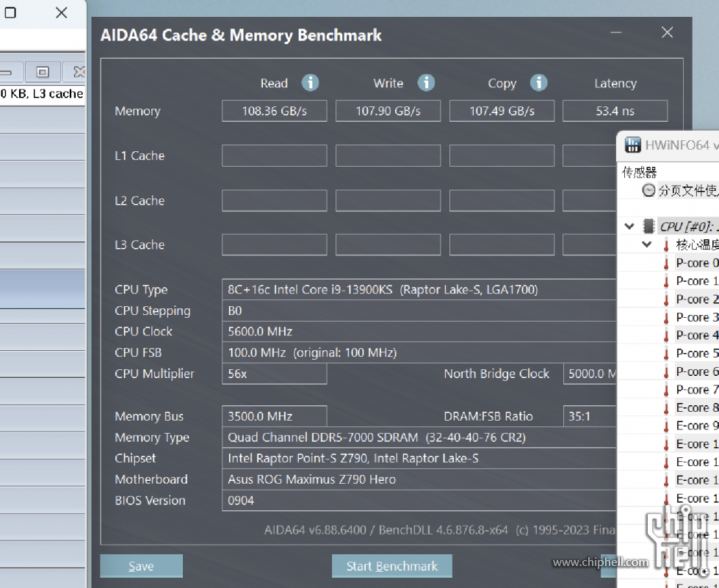Click the AIDA64 Cache & Memory Benchmark title
The image size is (719, 588).
241,35
